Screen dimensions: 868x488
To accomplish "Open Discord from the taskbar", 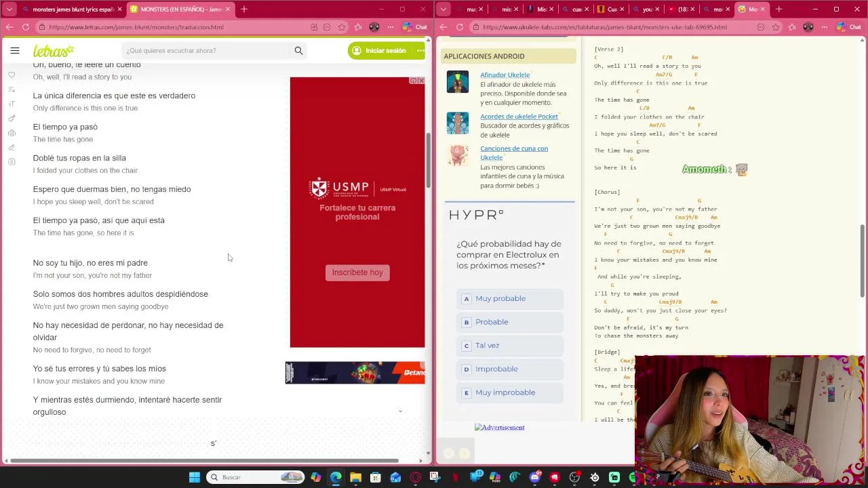I will (x=535, y=477).
